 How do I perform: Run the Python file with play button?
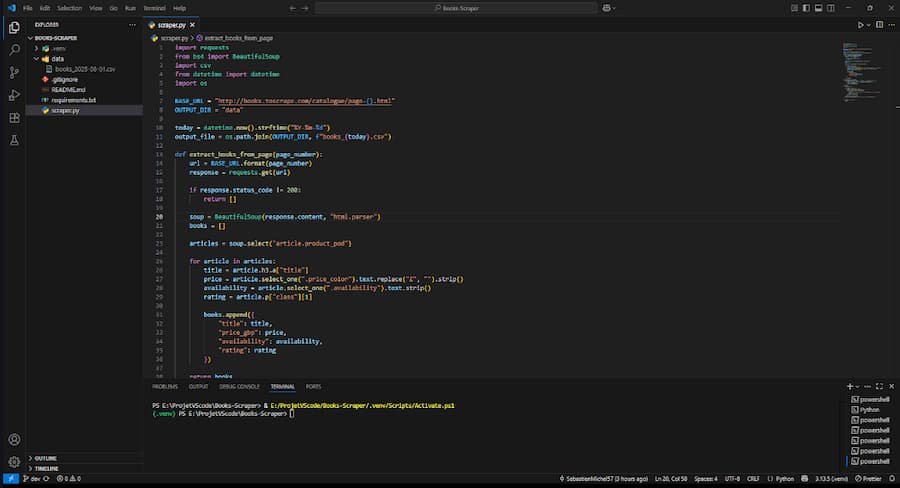861,24
